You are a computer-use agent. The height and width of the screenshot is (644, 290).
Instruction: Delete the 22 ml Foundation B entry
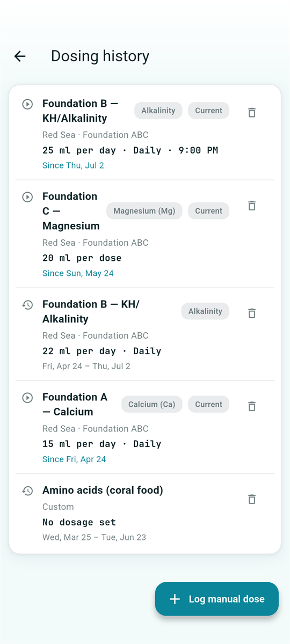(251, 313)
